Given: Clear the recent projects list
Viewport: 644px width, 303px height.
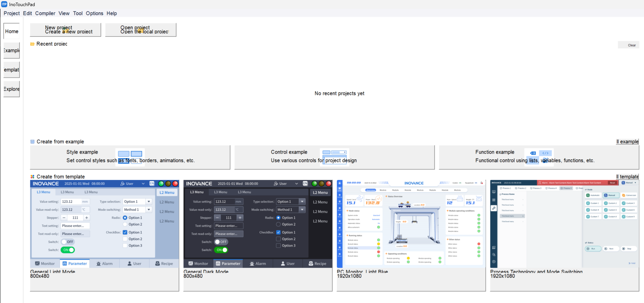Looking at the screenshot, I should click(631, 45).
